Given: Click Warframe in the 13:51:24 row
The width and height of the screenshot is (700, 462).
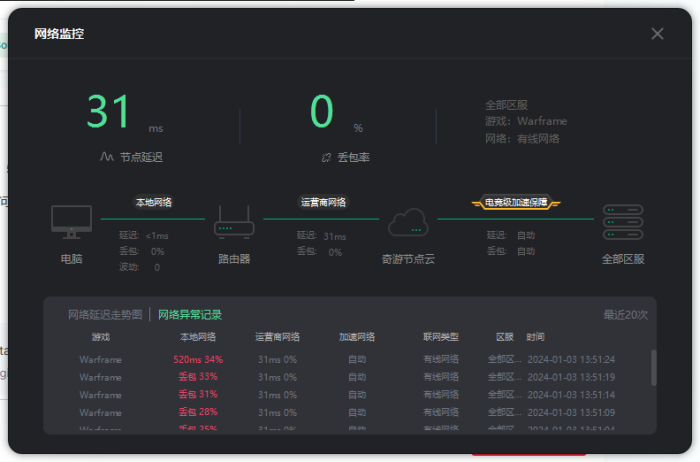Looking at the screenshot, I should click(x=100, y=360).
